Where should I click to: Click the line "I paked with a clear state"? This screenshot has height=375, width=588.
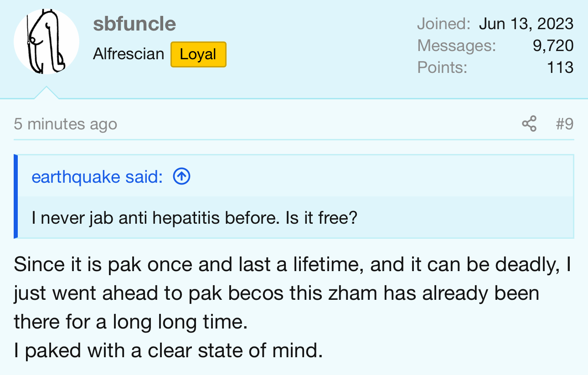(168, 350)
